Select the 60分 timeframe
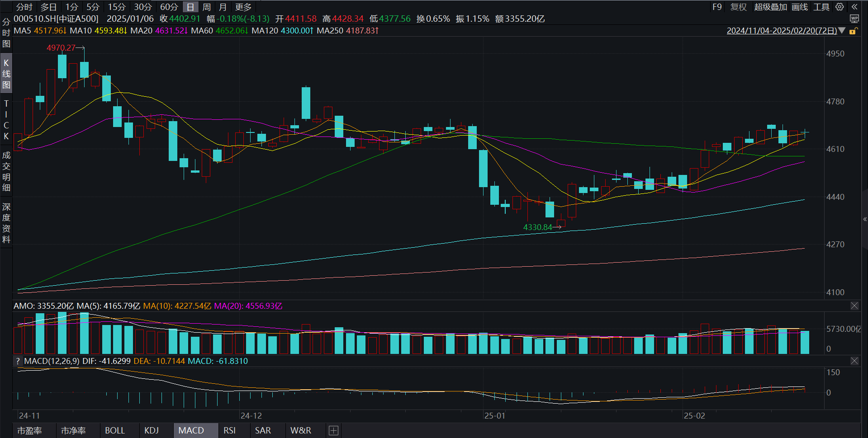This screenshot has width=868, height=438. click(x=169, y=7)
